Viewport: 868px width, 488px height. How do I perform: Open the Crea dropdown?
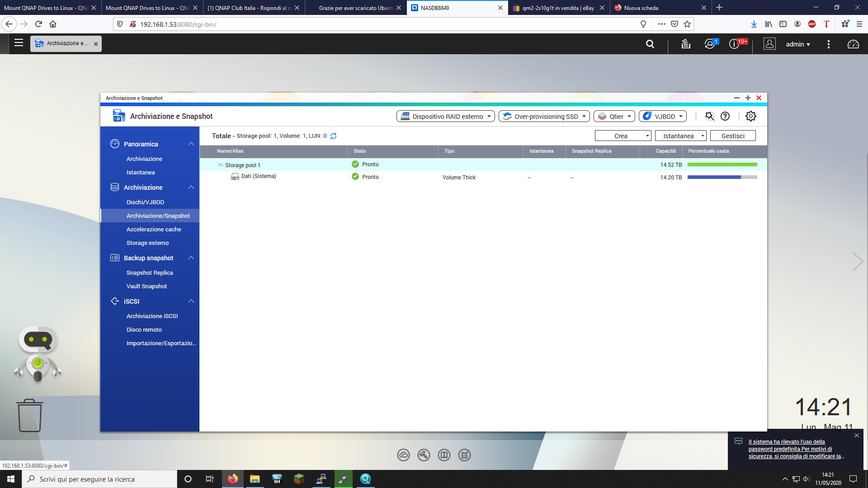(x=623, y=136)
